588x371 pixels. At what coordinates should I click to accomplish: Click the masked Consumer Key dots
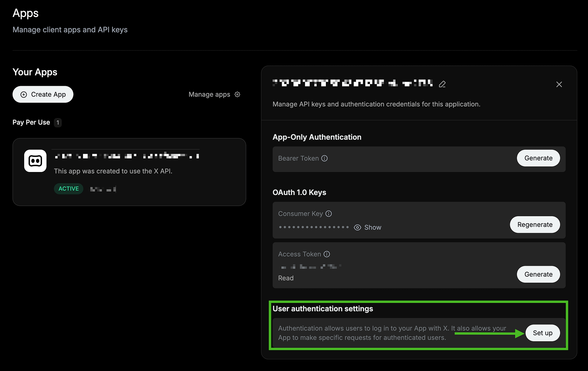coord(314,228)
